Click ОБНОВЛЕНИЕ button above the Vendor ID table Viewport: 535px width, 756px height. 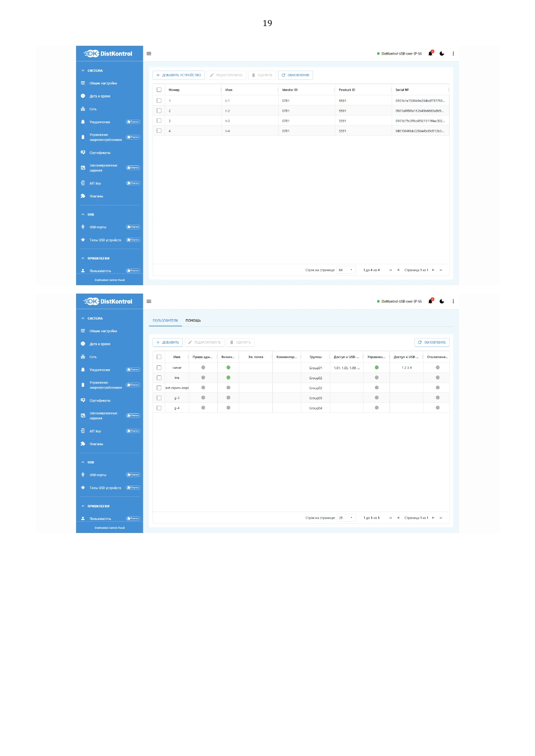click(295, 75)
